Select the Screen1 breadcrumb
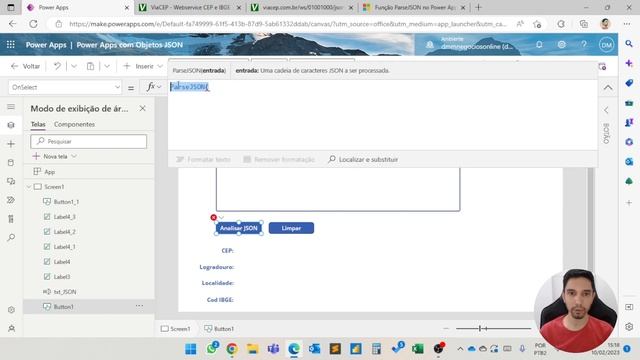The height and width of the screenshot is (360, 640). click(176, 329)
